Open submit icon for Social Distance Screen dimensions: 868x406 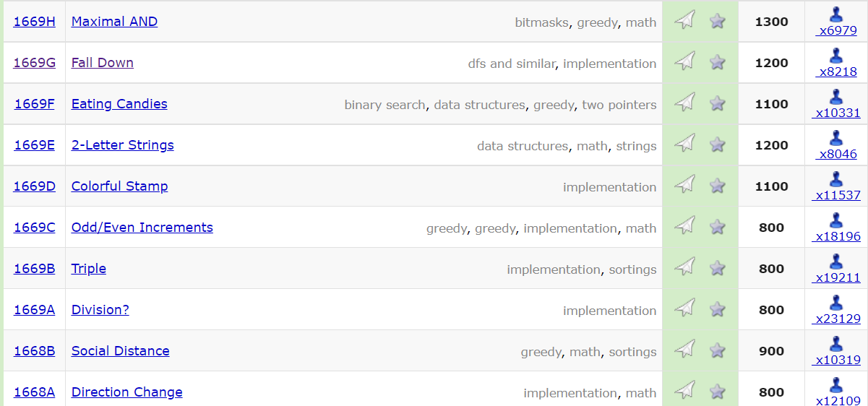tap(684, 350)
